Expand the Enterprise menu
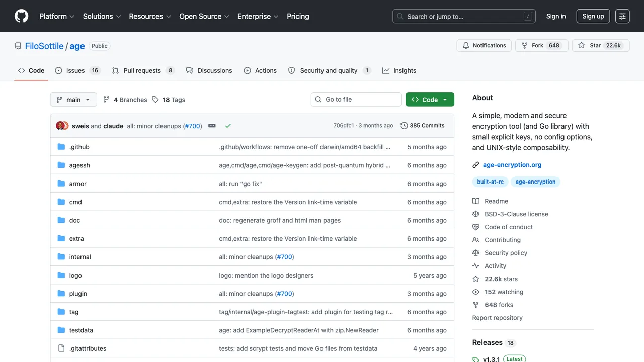 pos(258,16)
